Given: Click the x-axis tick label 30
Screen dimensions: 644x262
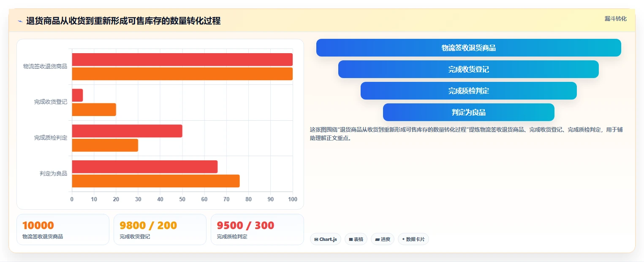Looking at the screenshot, I should pyautogui.click(x=138, y=199).
